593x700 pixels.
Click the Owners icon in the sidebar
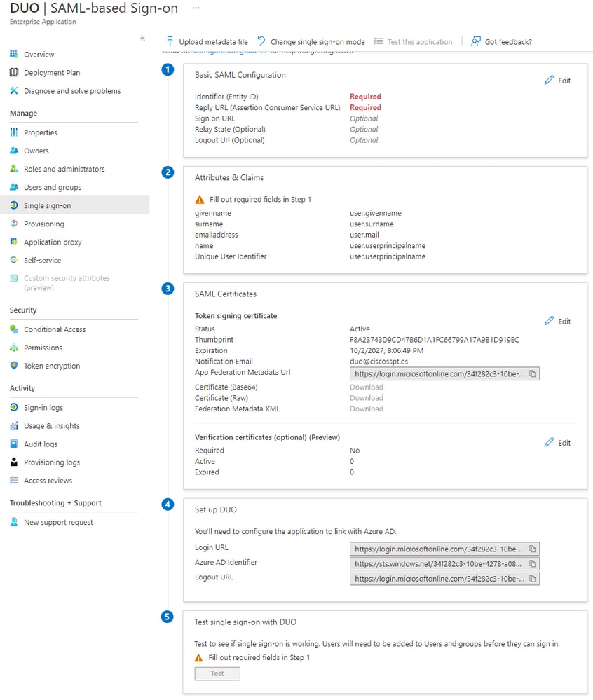pyautogui.click(x=14, y=151)
